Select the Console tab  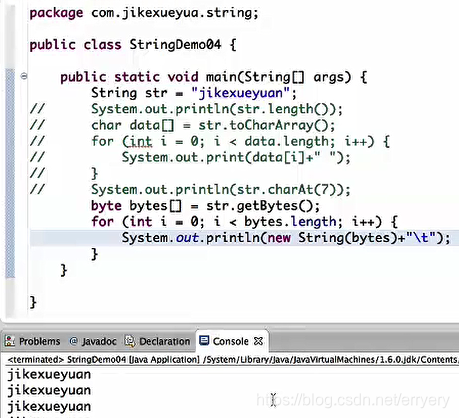point(231,341)
